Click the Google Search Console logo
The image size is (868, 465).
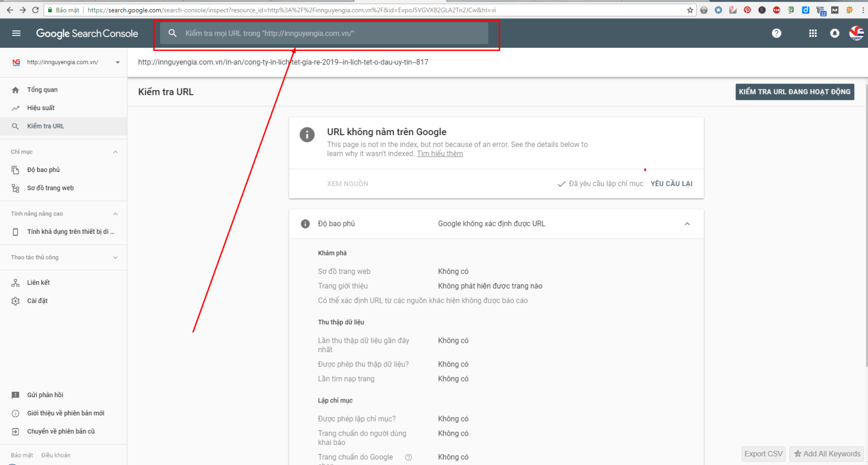[x=87, y=34]
